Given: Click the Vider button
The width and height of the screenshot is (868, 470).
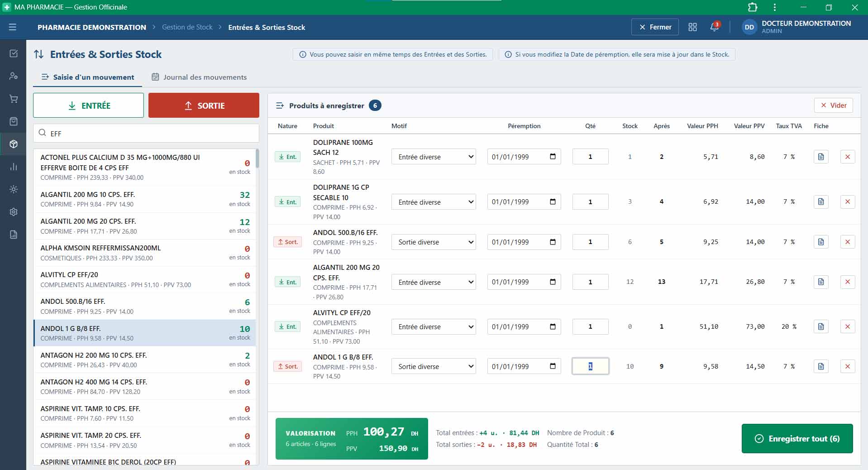Looking at the screenshot, I should pyautogui.click(x=834, y=105).
